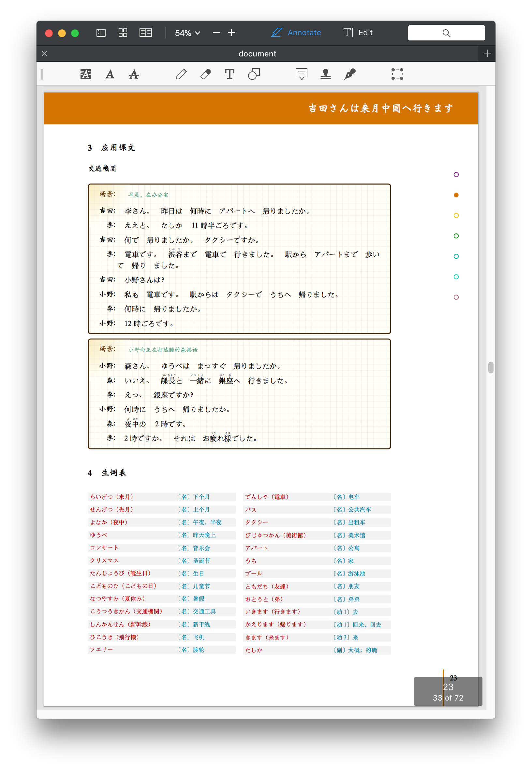
Task: Click the vertical scrollbar thumb
Action: (490, 368)
